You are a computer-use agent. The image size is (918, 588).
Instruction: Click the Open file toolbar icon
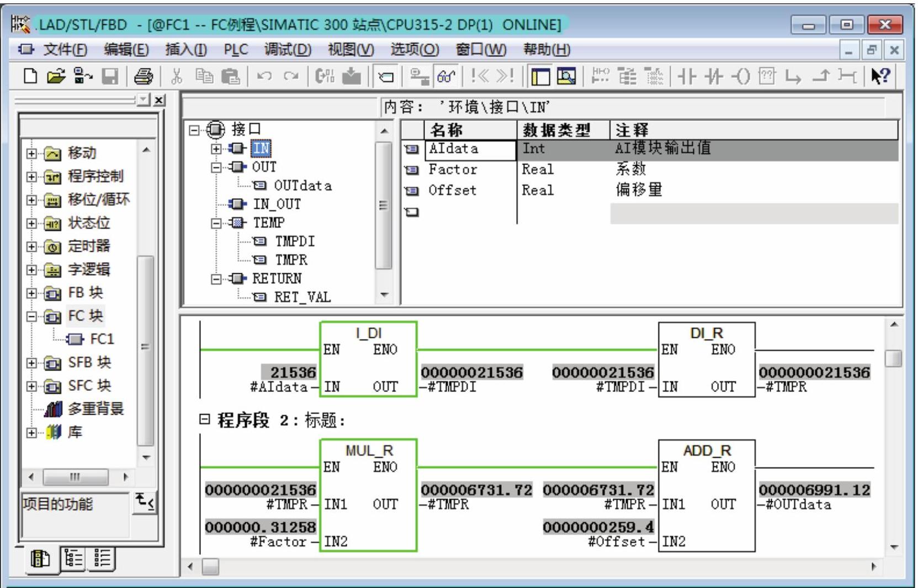click(55, 77)
